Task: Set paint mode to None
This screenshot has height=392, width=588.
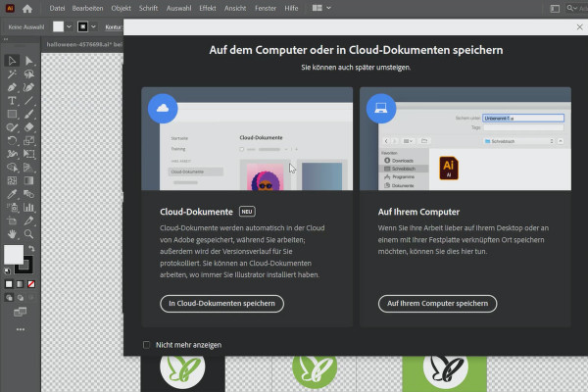Action: click(x=31, y=284)
